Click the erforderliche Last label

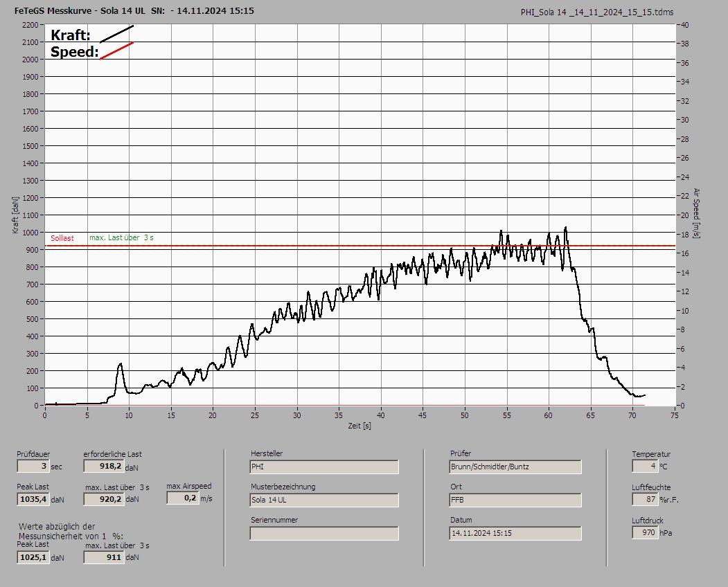click(113, 454)
